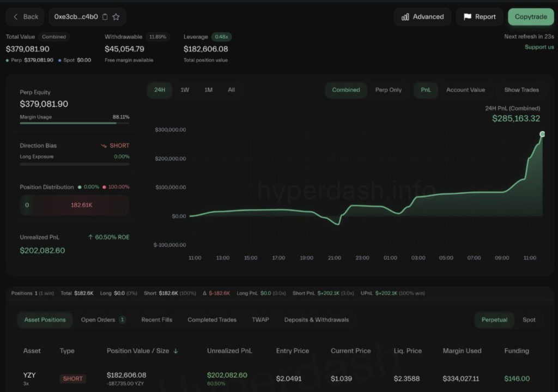The width and height of the screenshot is (558, 392).
Task: Select the 24H time range
Action: 160,90
